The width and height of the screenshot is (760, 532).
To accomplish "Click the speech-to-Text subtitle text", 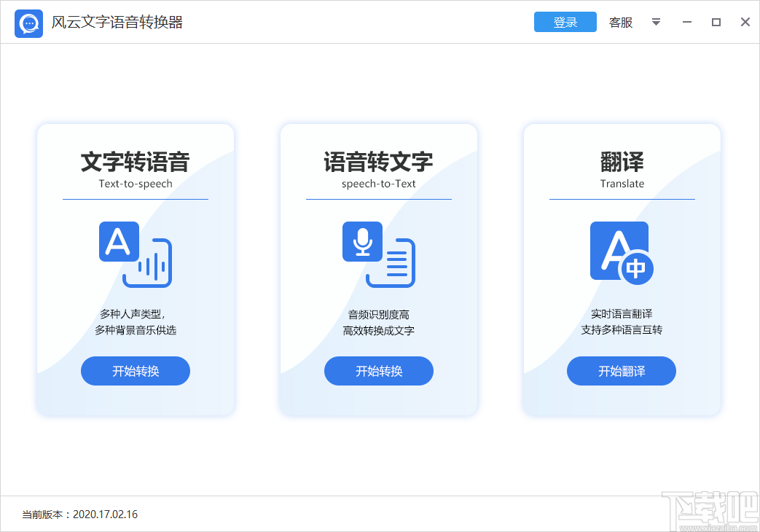I will pos(378,183).
